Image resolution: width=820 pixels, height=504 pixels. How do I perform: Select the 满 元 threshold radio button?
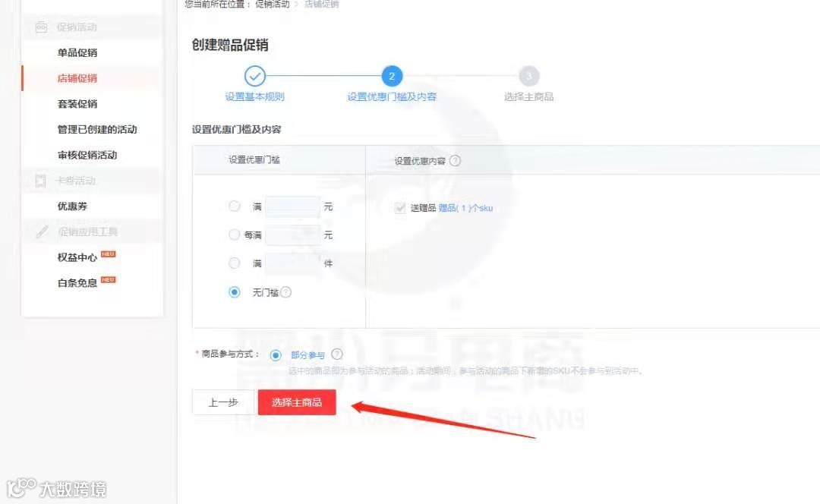point(235,206)
